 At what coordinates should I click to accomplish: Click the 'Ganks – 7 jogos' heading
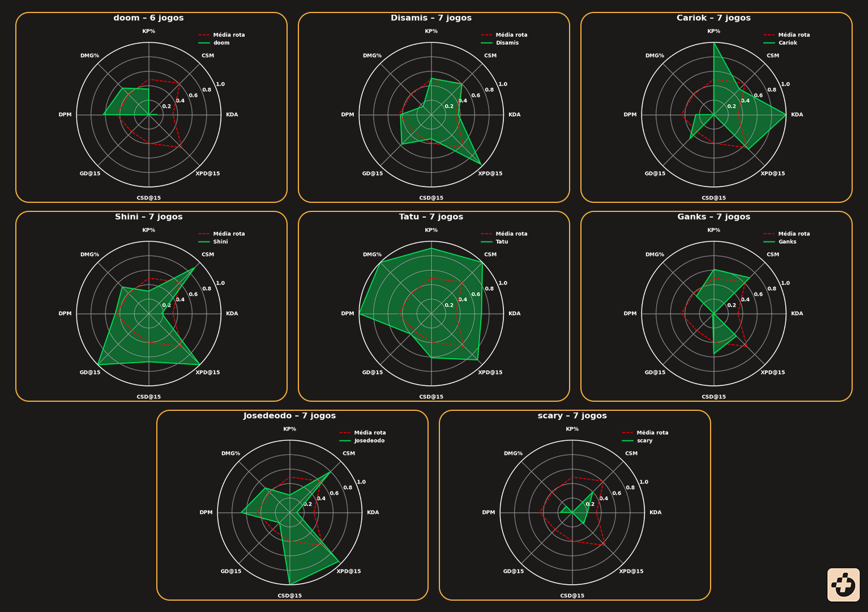pos(713,217)
